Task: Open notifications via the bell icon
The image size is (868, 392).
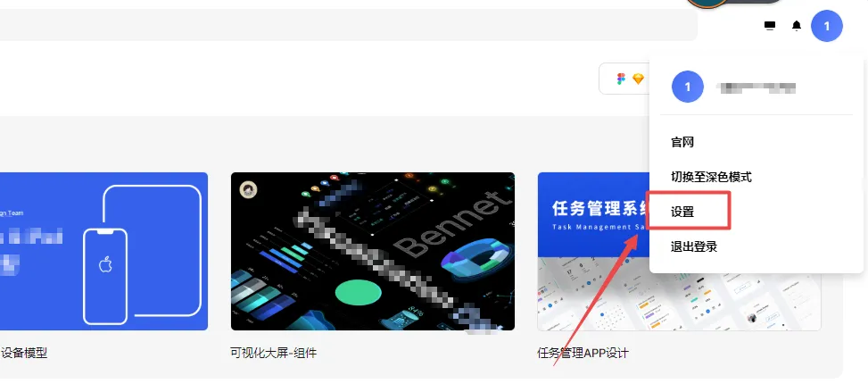Action: [797, 26]
